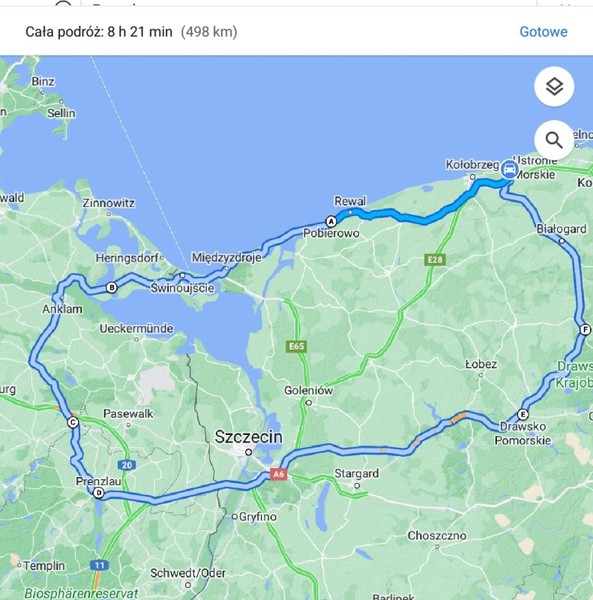Tap the Gotowe button

543,32
